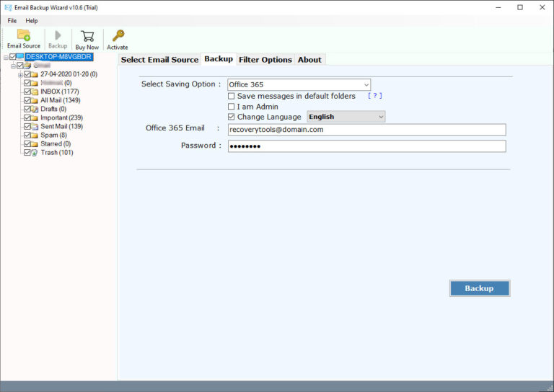554x392 pixels.
Task: Switch to the Select Email Source tab
Action: 159,60
